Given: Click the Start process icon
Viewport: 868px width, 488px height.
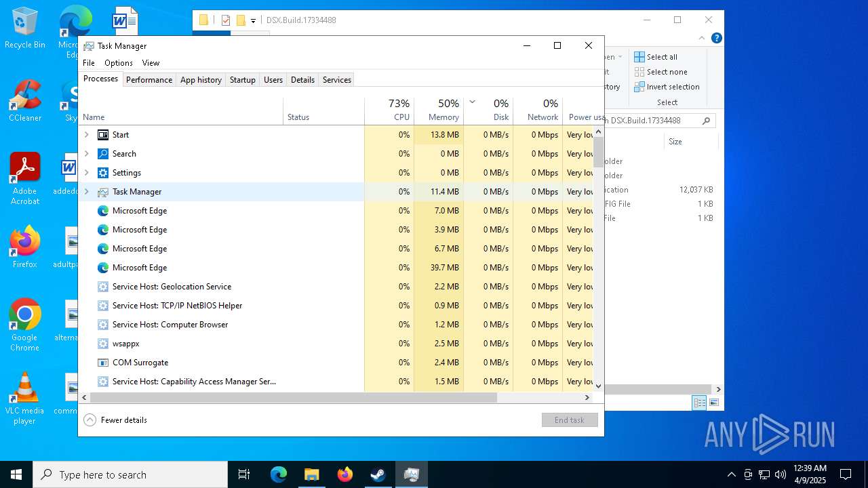Looking at the screenshot, I should click(103, 135).
